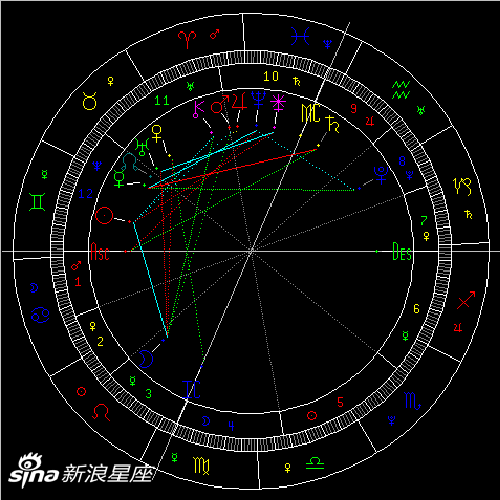
Task: Select the yellow Taurus sign glyph
Action: [90, 101]
